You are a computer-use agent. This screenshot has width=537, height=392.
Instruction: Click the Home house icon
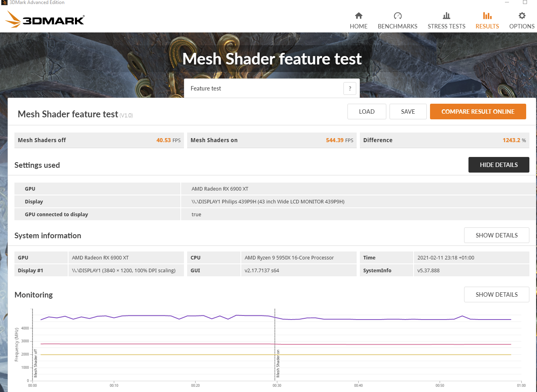click(x=359, y=16)
